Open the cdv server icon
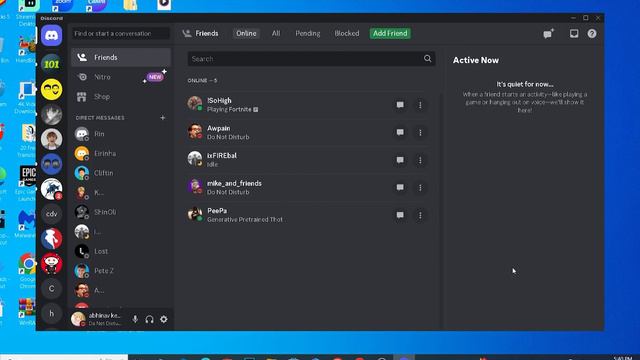640x360 pixels. [x=51, y=214]
